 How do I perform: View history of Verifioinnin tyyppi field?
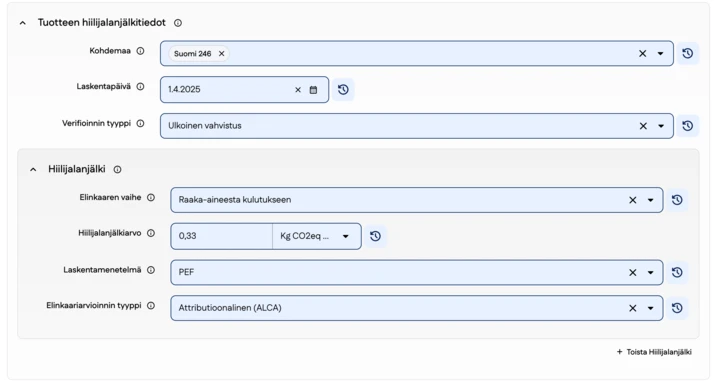687,126
